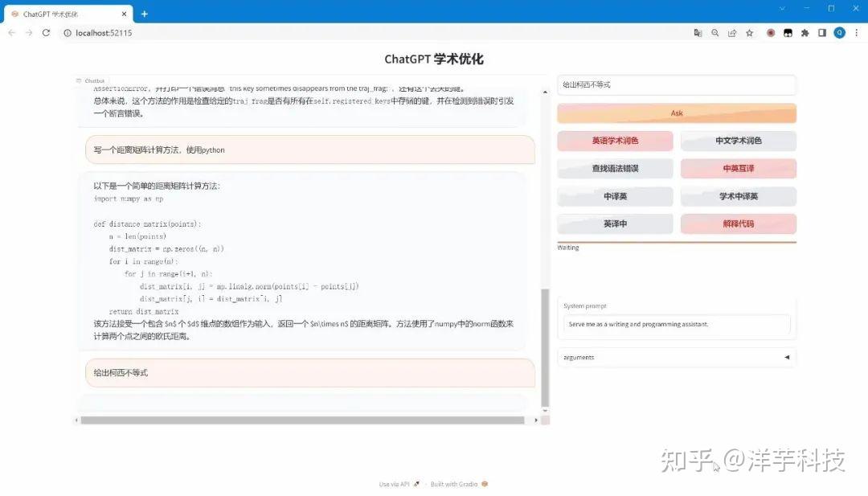
Task: Open Chrome's three-dot menu
Action: coord(857,33)
